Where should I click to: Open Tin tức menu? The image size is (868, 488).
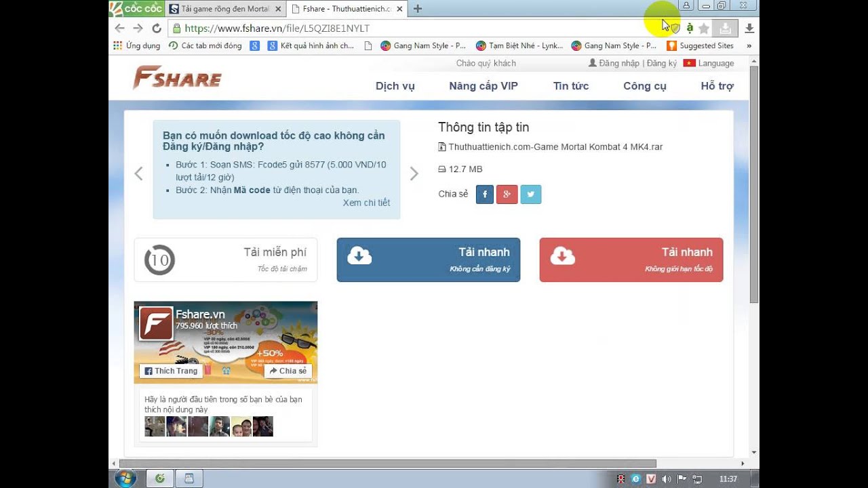pyautogui.click(x=571, y=86)
